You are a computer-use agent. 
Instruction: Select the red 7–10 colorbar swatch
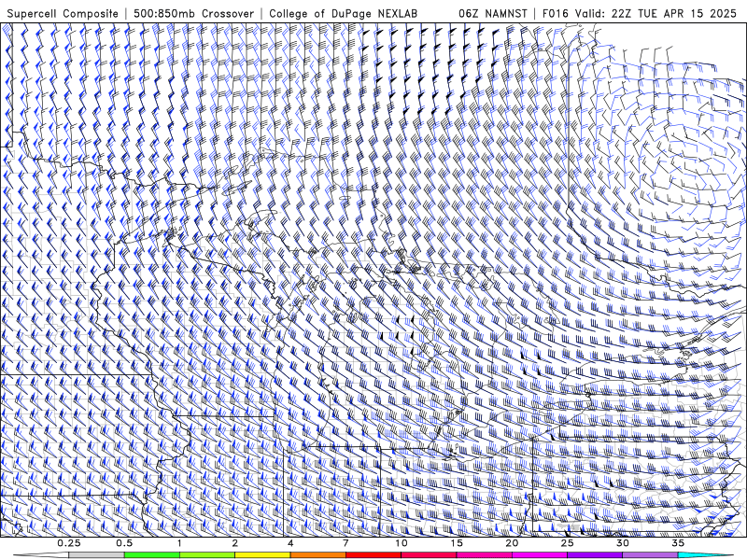pos(373,555)
